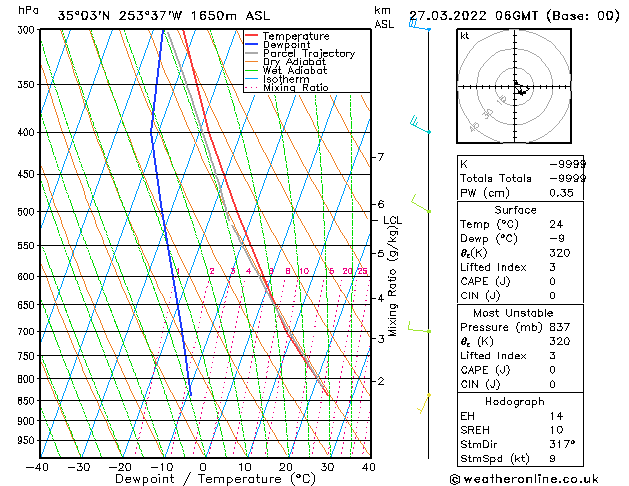Click the 'EH' value 14

(556, 416)
